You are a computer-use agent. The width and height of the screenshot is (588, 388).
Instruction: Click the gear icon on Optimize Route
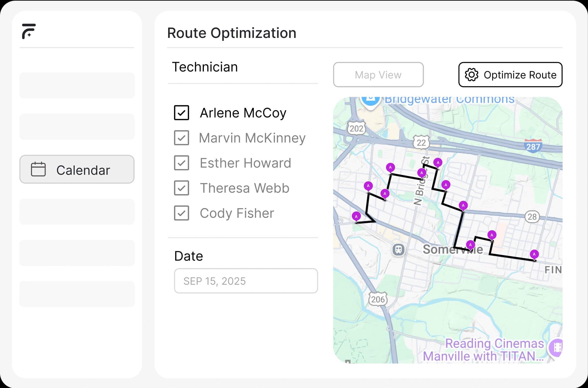472,75
